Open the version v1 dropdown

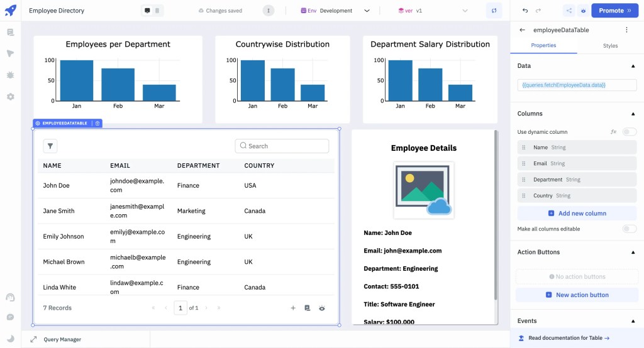click(433, 11)
